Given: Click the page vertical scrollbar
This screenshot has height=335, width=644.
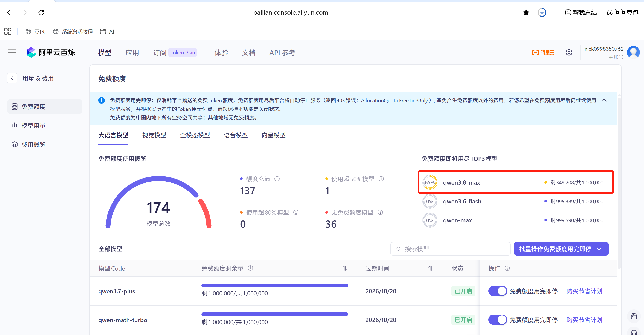Looking at the screenshot, I should pyautogui.click(x=619, y=183).
